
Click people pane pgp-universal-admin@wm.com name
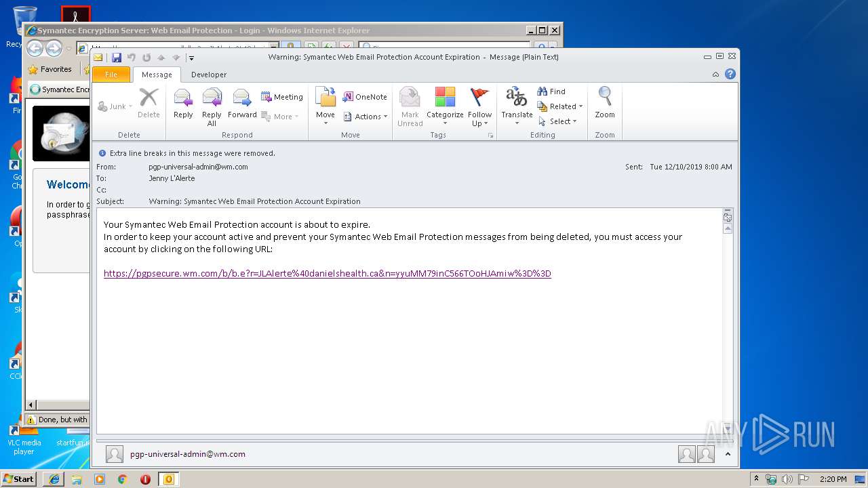tap(188, 454)
